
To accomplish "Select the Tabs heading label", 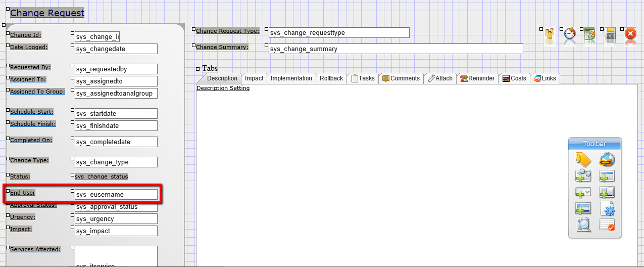I will click(210, 68).
